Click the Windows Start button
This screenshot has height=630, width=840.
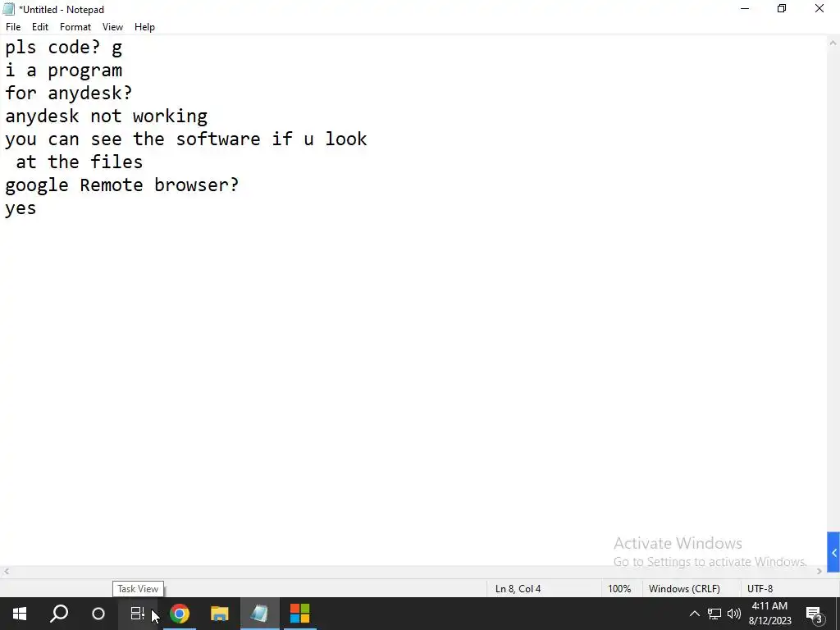[20, 614]
